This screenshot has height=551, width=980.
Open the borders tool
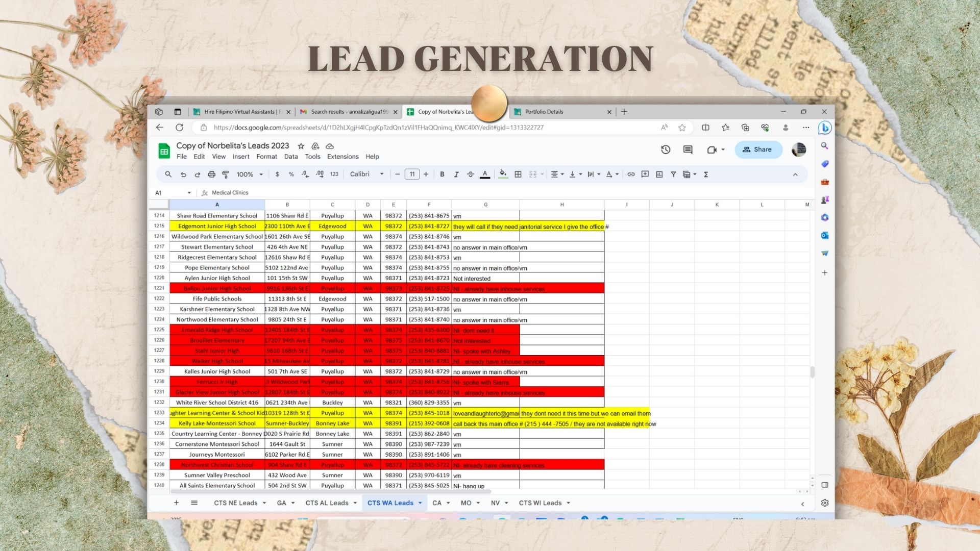pyautogui.click(x=518, y=174)
